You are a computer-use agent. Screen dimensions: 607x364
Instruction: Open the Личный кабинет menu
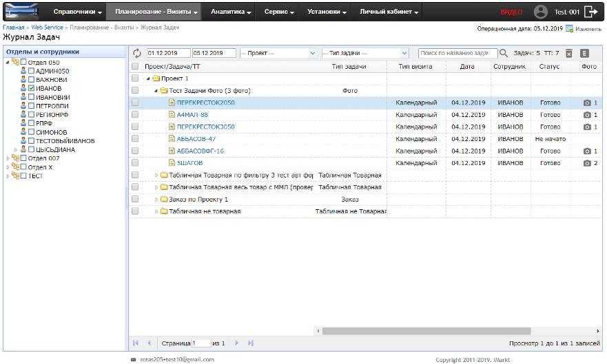(389, 12)
